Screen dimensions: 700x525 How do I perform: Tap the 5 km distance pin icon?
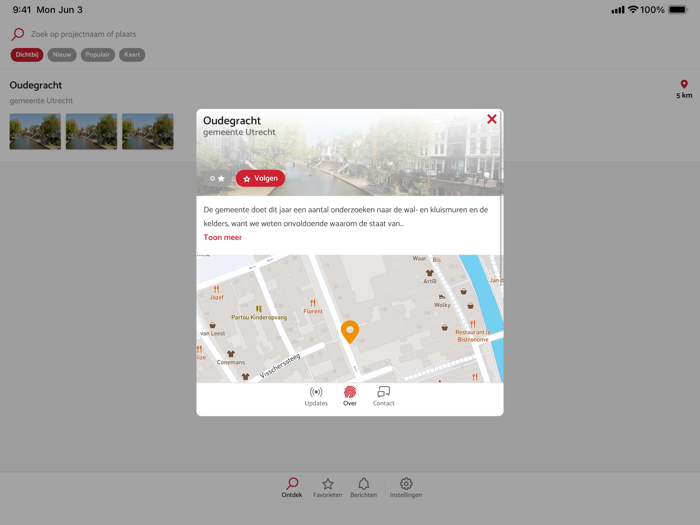[x=684, y=84]
